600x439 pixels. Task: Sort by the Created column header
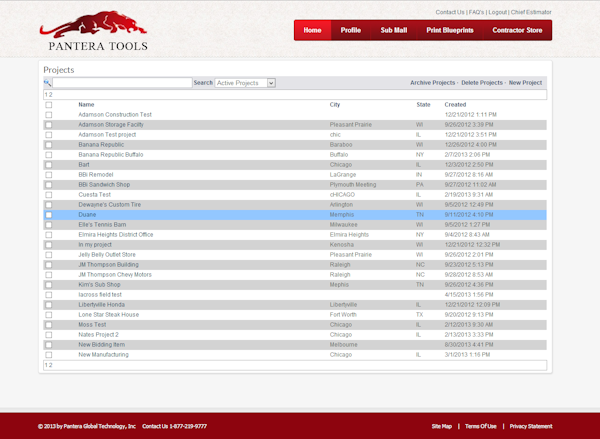tap(455, 104)
